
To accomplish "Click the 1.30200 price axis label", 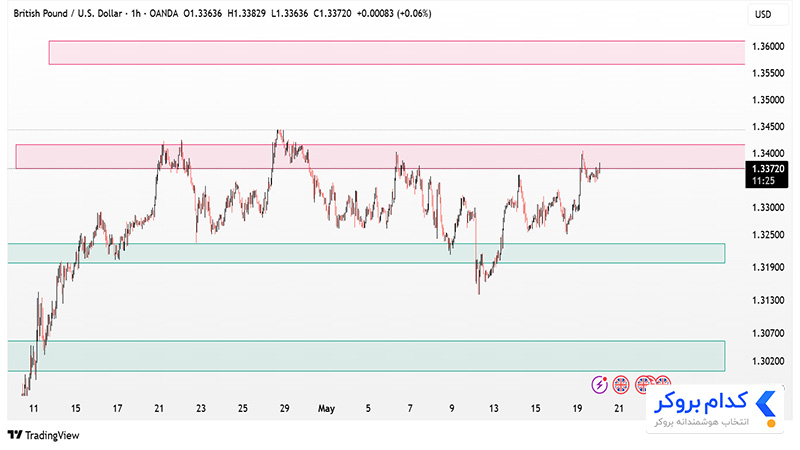I will 768,361.
